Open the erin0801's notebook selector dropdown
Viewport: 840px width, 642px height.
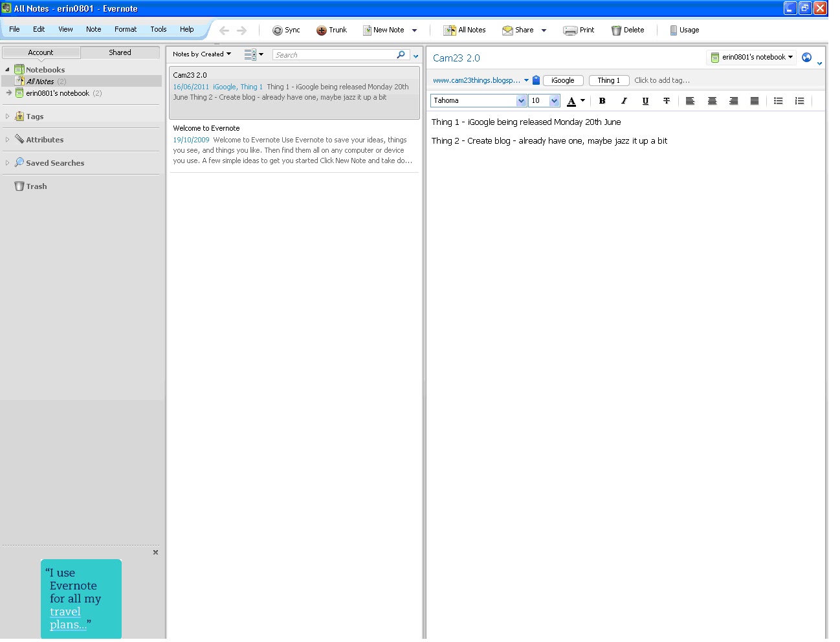click(752, 57)
